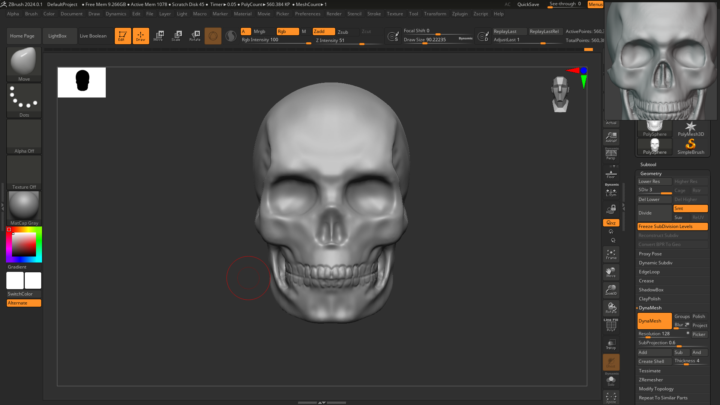
Task: Expand the Crease subsection
Action: point(646,281)
